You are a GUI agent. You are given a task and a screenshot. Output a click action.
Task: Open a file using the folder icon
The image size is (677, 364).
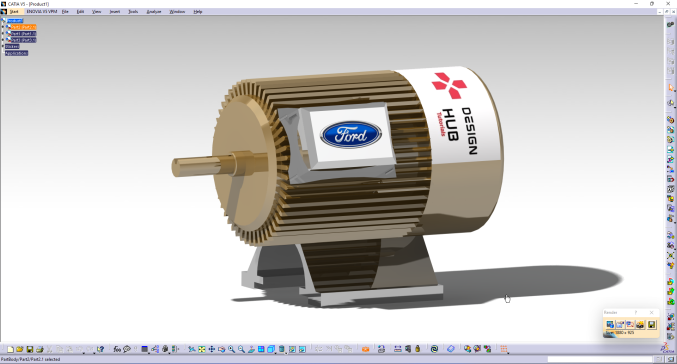tap(20, 349)
